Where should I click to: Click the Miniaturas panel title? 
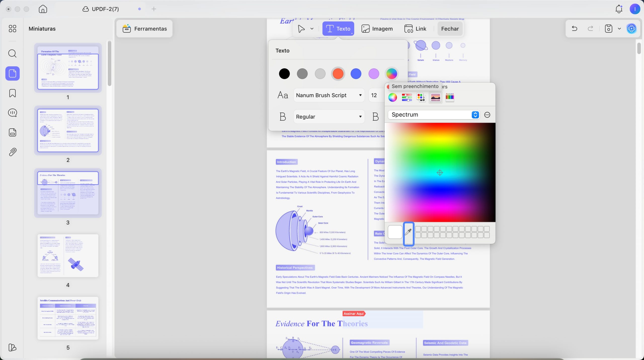pyautogui.click(x=42, y=29)
